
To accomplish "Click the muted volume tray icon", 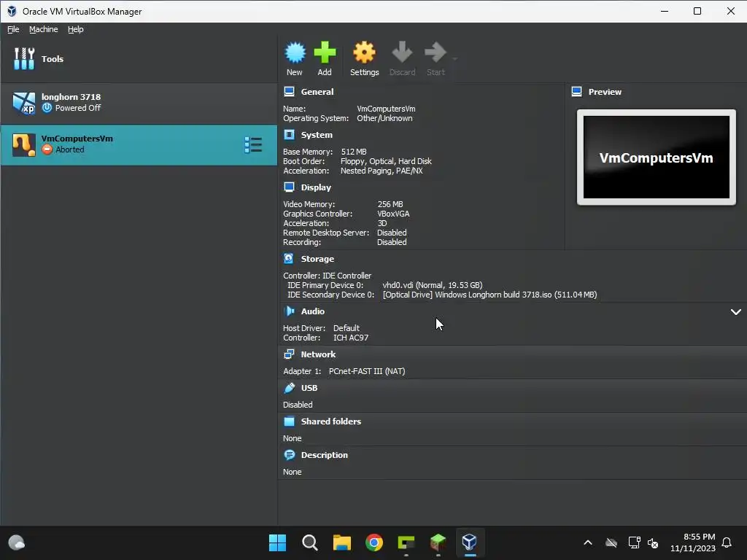I will click(x=653, y=542).
